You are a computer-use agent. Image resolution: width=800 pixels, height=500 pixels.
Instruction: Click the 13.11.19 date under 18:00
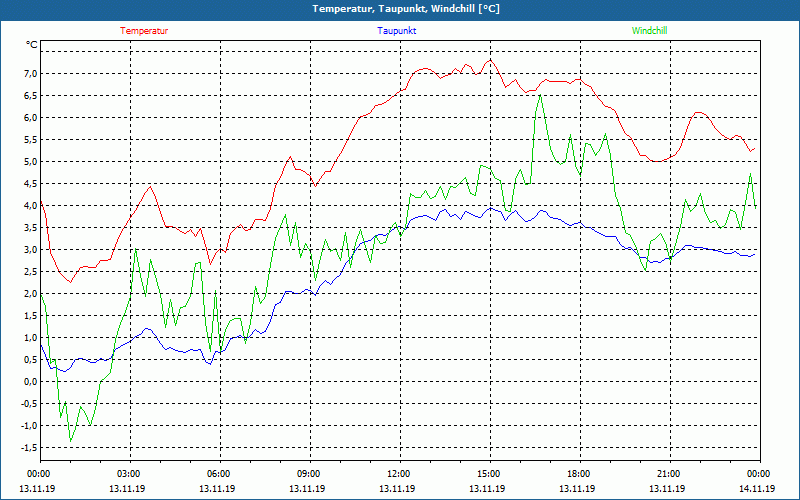tap(577, 489)
